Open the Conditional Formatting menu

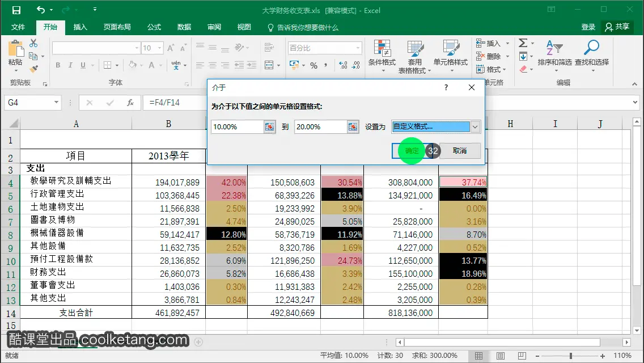click(382, 56)
